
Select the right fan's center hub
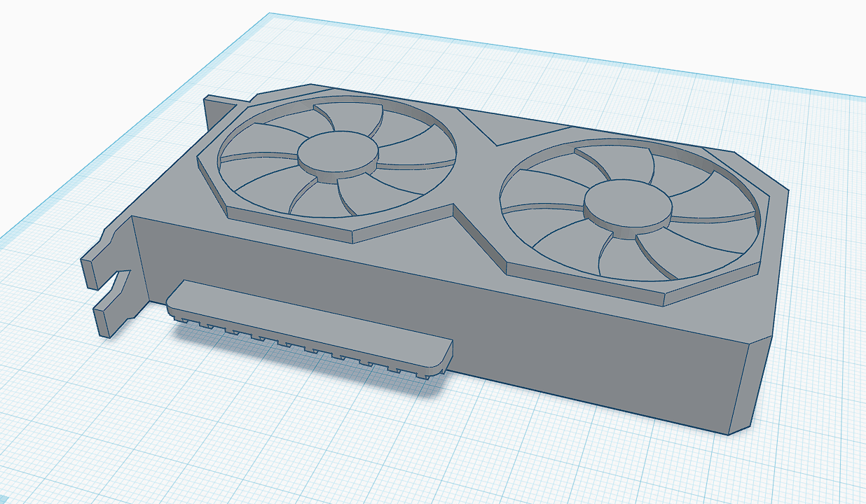point(628,206)
